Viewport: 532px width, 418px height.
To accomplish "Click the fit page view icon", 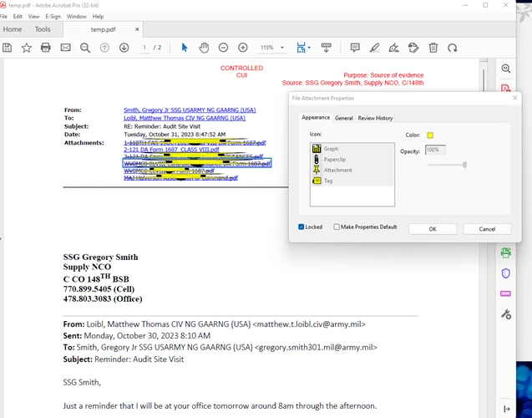I will click(301, 48).
